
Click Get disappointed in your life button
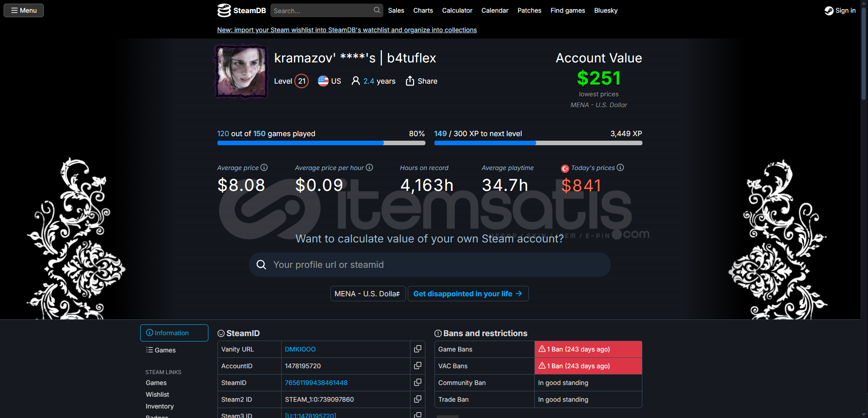tap(468, 294)
